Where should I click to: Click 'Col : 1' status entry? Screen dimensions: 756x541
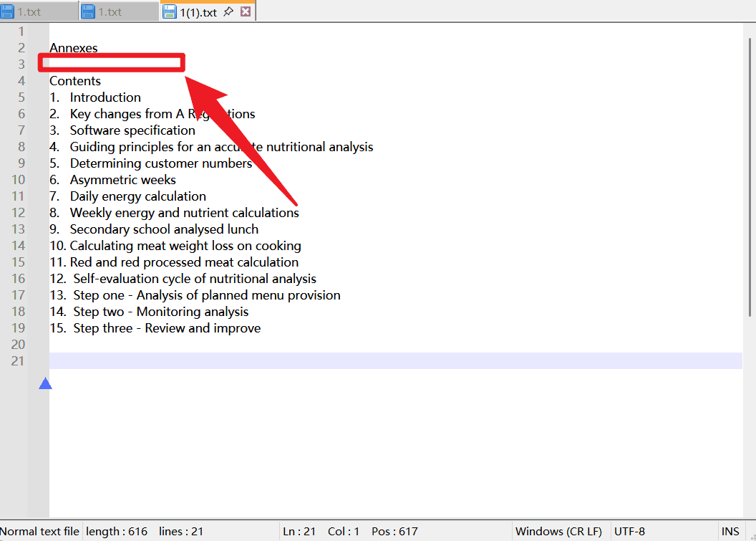click(x=344, y=532)
